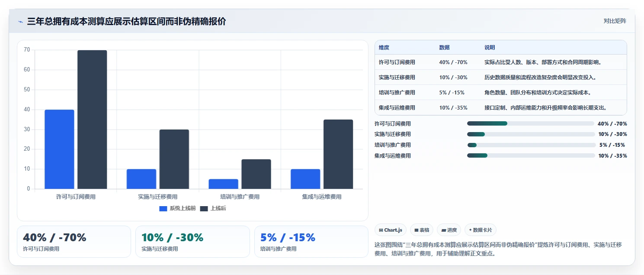
Task: Click the 集成与运维费用 progress bar
Action: tap(531, 155)
